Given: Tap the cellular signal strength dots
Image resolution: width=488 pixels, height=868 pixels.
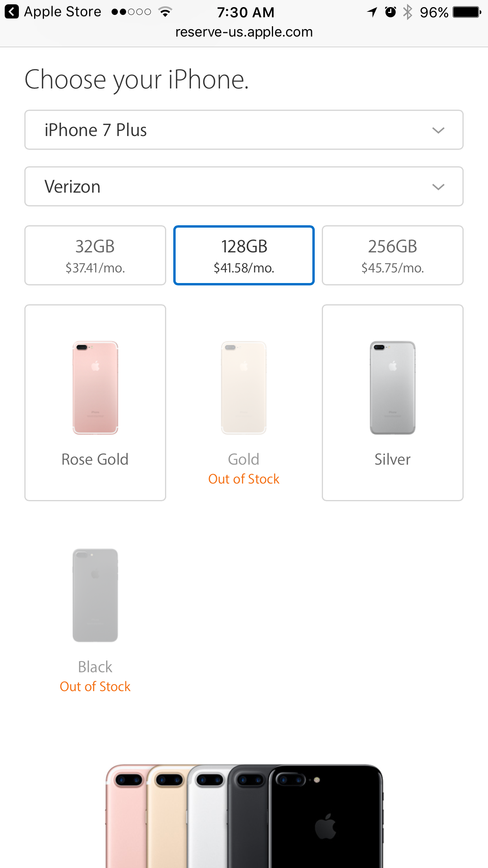Looking at the screenshot, I should tap(131, 12).
